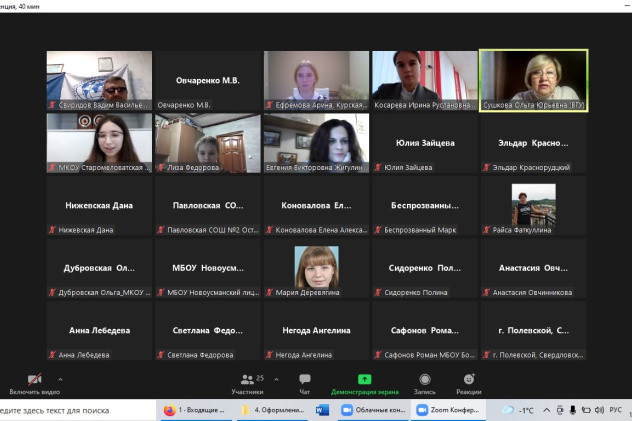632x421 pixels.
Task: Open Реакции reactions menu
Action: (468, 383)
